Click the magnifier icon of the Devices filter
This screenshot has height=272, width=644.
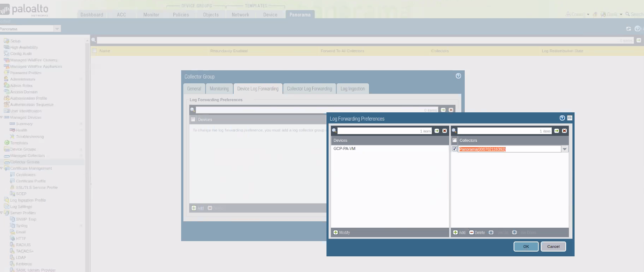pos(334,131)
